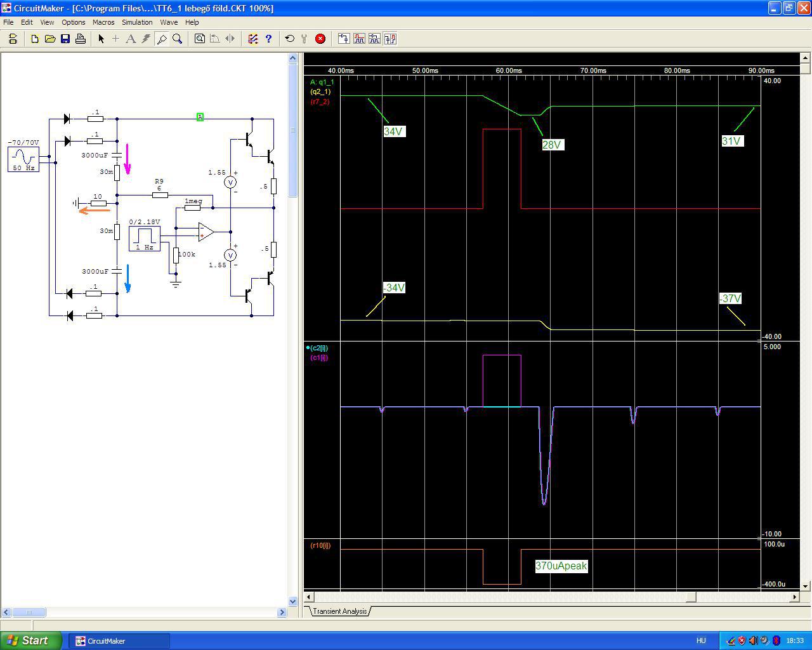Click the CircuitMaker taskbar button

(115, 640)
